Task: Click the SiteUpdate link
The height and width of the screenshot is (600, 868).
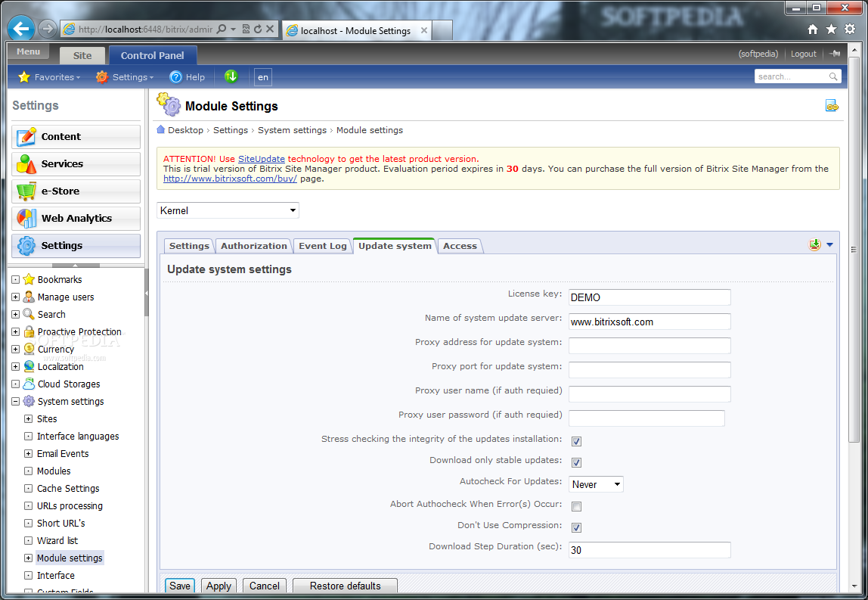Action: click(262, 158)
